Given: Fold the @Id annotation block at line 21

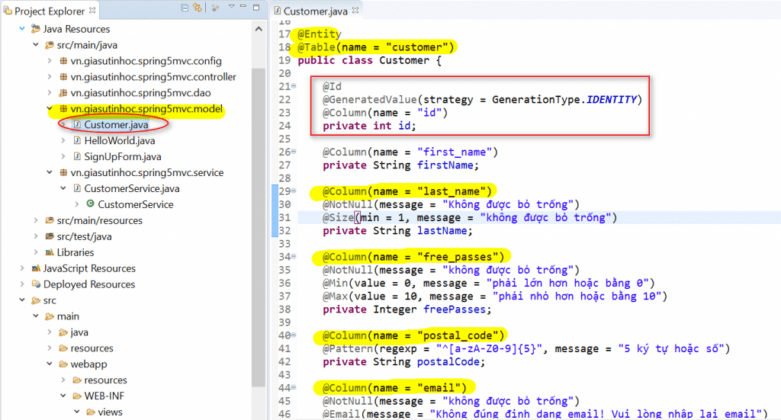Looking at the screenshot, I should [x=292, y=87].
